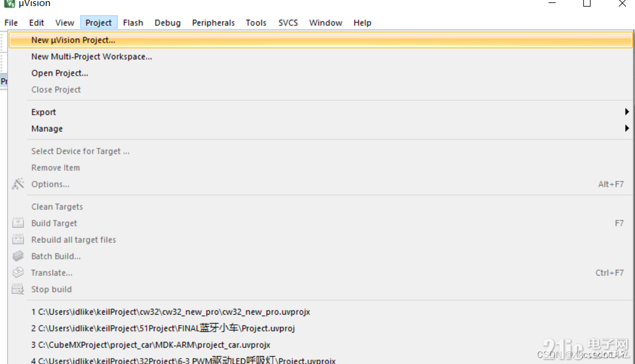Select New Multi-Project Workspace...
Screen dimensions: 635x364
[x=320, y=56]
